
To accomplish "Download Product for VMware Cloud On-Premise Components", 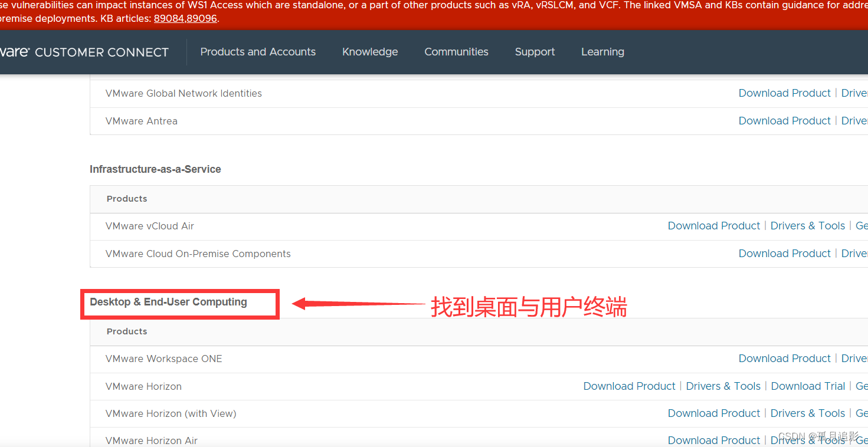I will 784,254.
